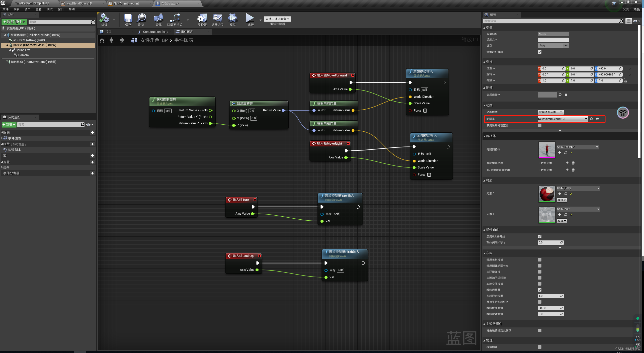The height and width of the screenshot is (353, 644).
Task: Click Ch47_hair material thumbnail
Action: pyautogui.click(x=547, y=215)
